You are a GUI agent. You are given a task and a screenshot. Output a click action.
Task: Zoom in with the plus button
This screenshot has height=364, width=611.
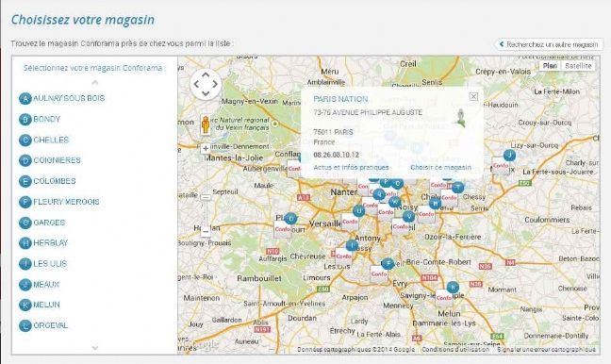206,148
